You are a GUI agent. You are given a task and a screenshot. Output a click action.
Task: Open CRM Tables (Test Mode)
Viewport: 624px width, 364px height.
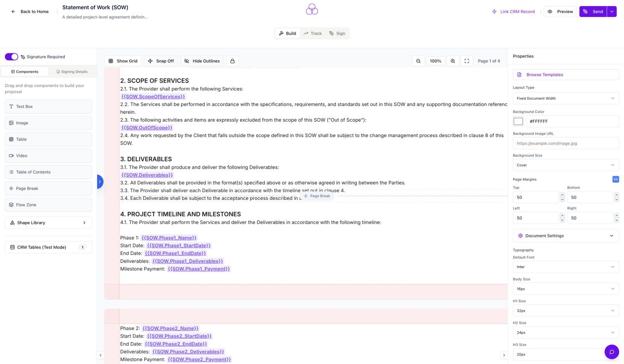click(x=48, y=247)
